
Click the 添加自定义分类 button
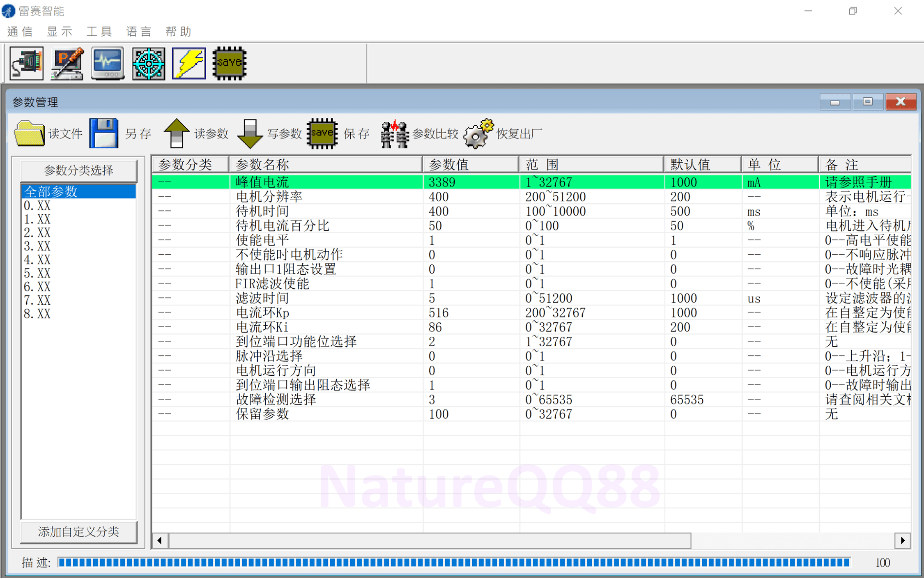78,532
